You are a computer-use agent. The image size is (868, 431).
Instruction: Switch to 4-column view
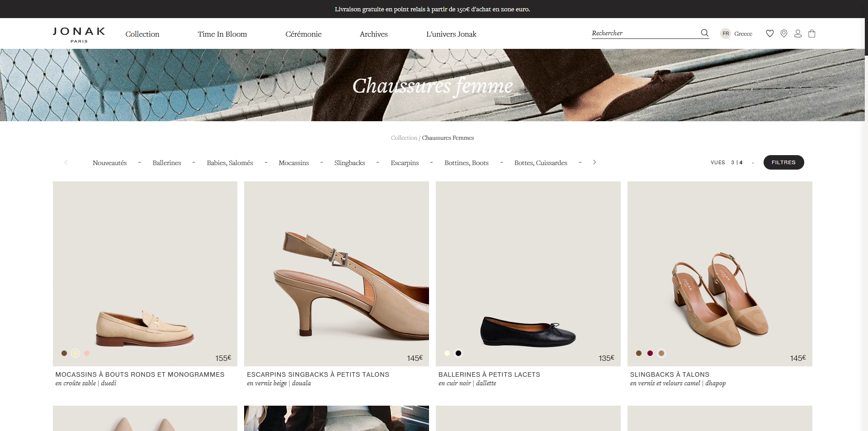(x=741, y=162)
